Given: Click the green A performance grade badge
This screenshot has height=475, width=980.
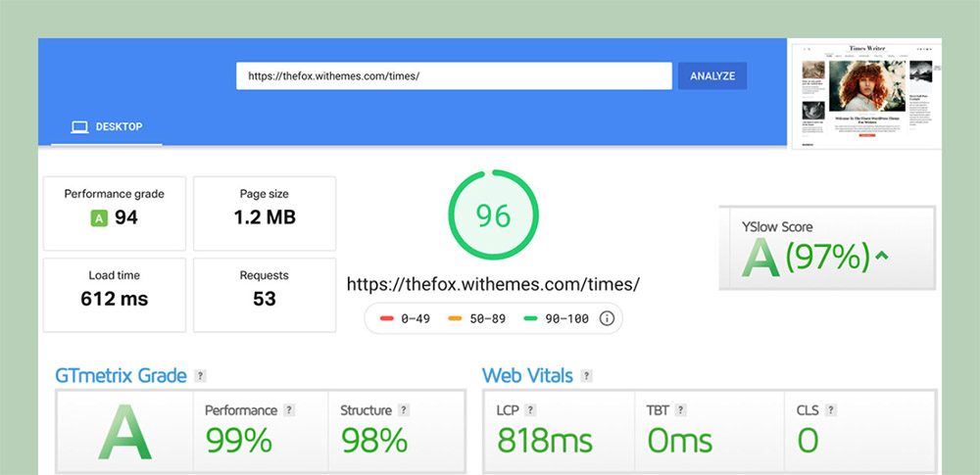Looking at the screenshot, I should [x=99, y=218].
